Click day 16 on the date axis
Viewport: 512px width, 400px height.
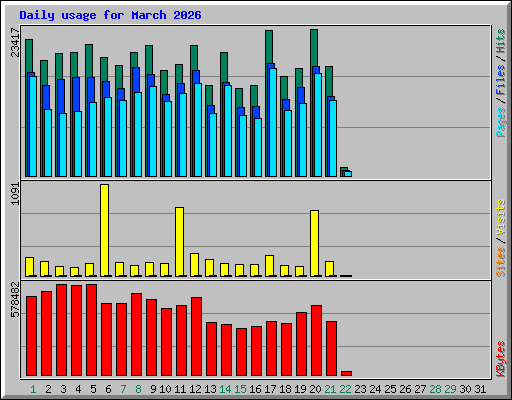(x=255, y=389)
